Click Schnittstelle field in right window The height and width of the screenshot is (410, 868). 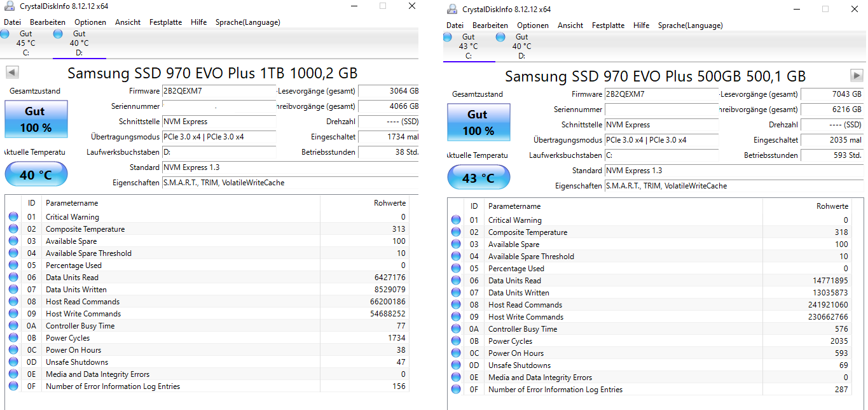pos(661,125)
